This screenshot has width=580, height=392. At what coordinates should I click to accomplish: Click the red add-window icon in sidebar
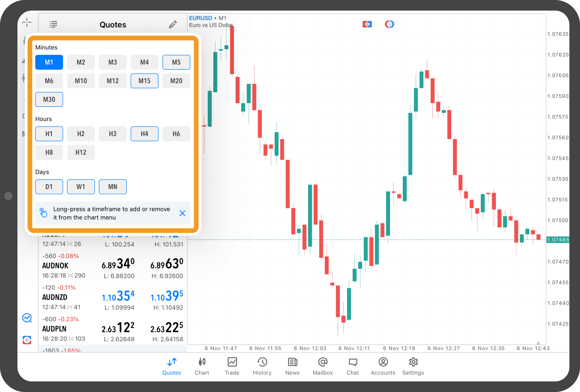coord(27,340)
